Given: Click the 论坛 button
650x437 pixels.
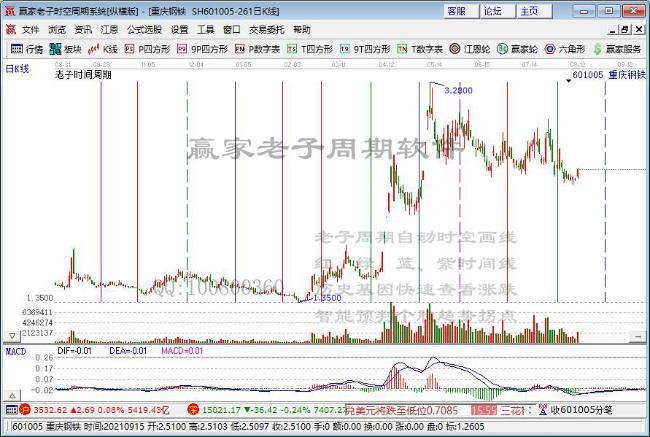Looking at the screenshot, I should pos(497,11).
